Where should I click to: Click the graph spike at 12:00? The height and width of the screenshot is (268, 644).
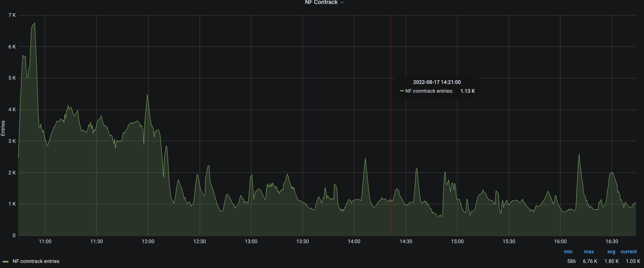coord(147,95)
